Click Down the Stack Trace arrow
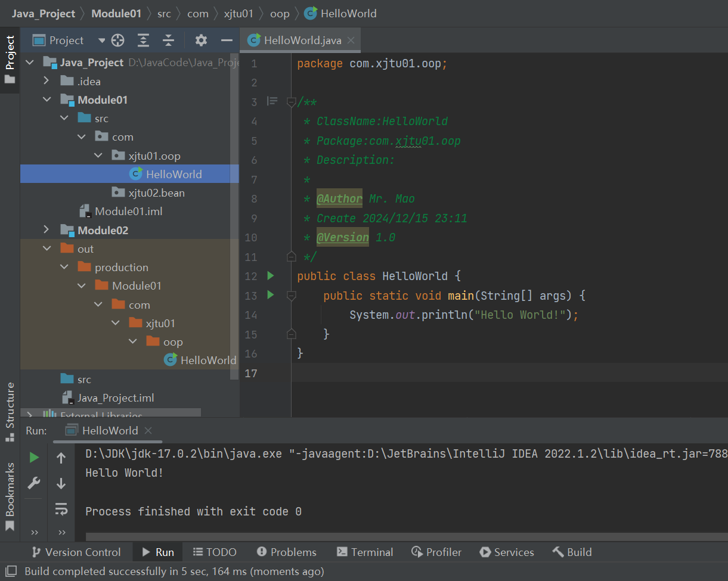 coord(61,483)
